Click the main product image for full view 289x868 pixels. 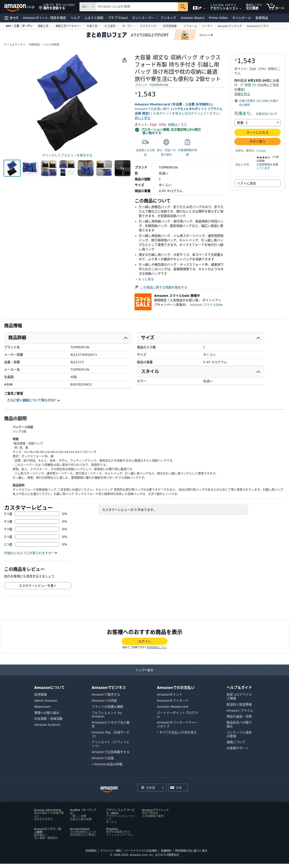pyautogui.click(x=67, y=103)
